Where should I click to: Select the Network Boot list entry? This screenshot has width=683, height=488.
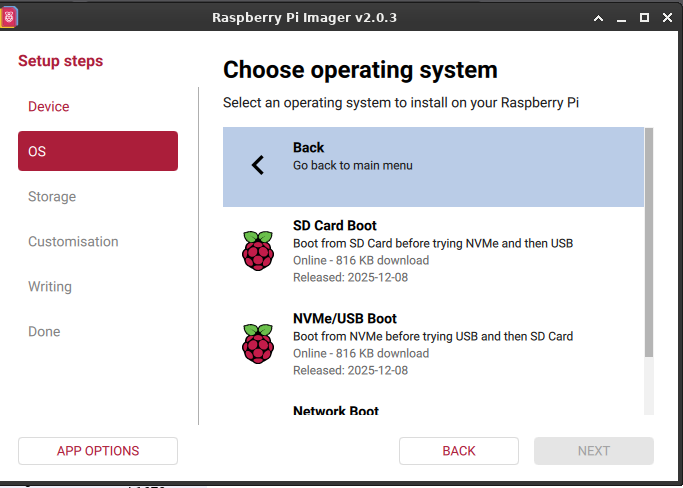[x=336, y=410]
